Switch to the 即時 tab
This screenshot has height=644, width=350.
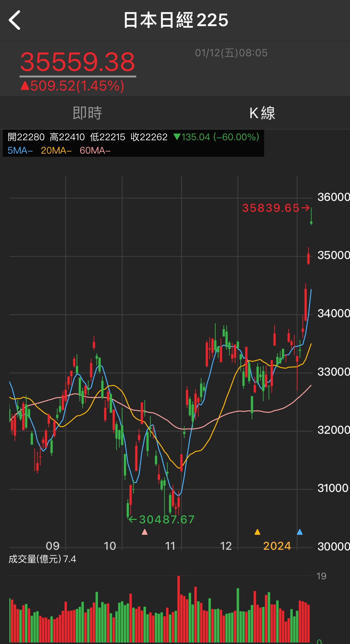(x=87, y=113)
